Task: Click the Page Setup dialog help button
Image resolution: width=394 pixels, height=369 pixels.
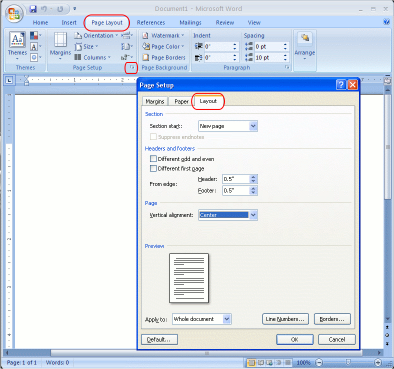Action: click(x=341, y=85)
